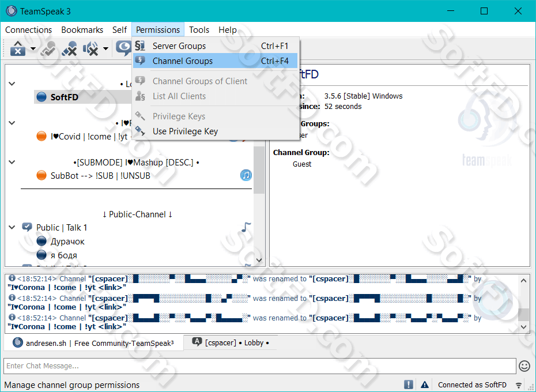The width and height of the screenshot is (536, 392).
Task: Click the SoftFD blue status orb
Action: click(41, 97)
